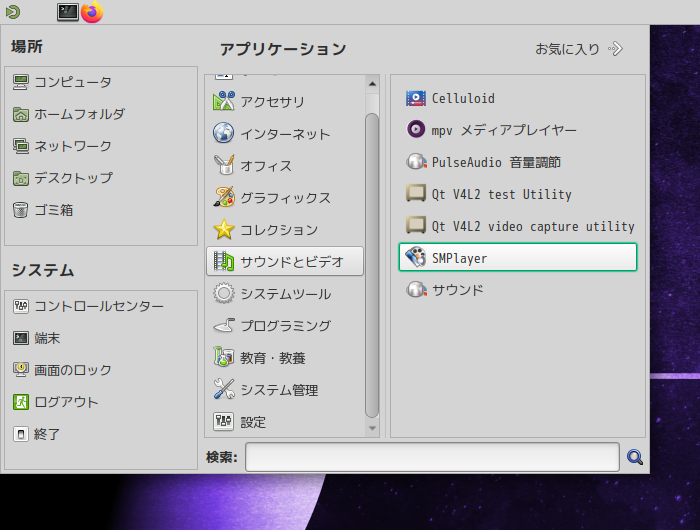Open コントロールセンター label
The image size is (700, 530).
[99, 306]
